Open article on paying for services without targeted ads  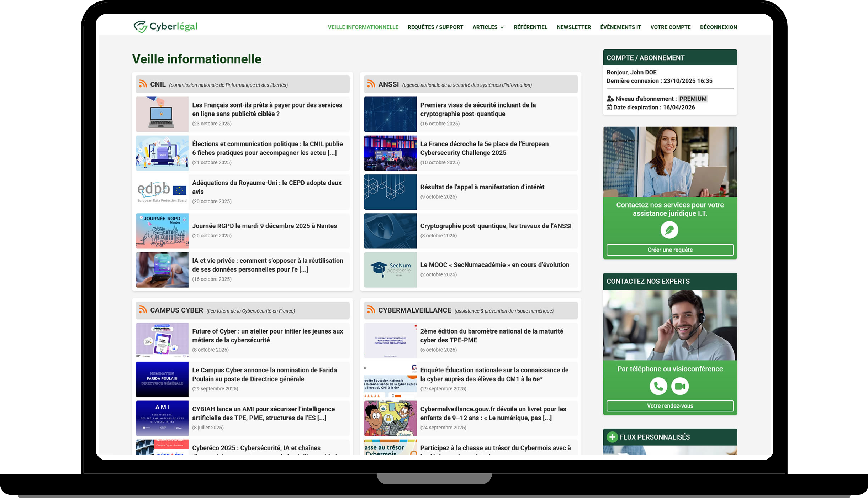coord(267,110)
